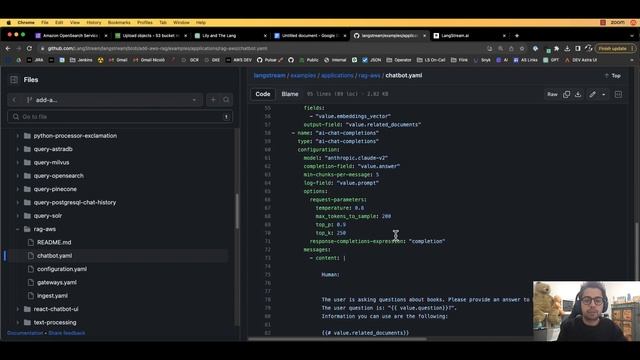Expand the text-processing folder

(x=18, y=322)
